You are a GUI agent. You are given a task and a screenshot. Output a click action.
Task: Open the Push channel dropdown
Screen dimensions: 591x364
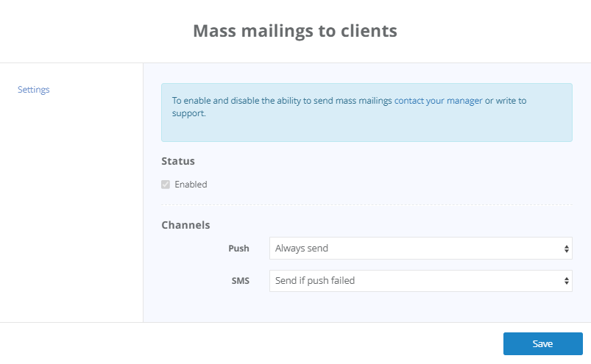(421, 249)
